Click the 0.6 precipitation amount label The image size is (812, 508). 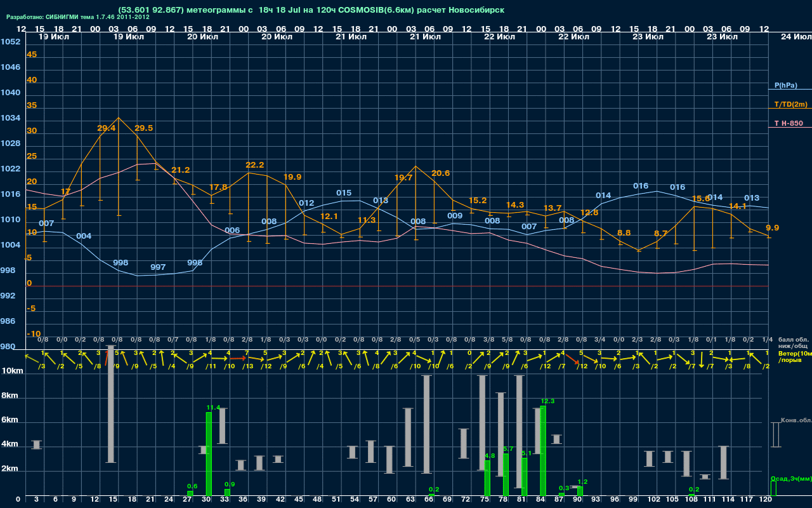click(x=192, y=486)
